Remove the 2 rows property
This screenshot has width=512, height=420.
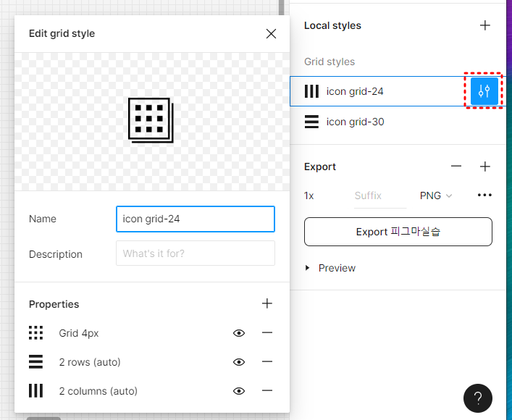click(x=267, y=361)
